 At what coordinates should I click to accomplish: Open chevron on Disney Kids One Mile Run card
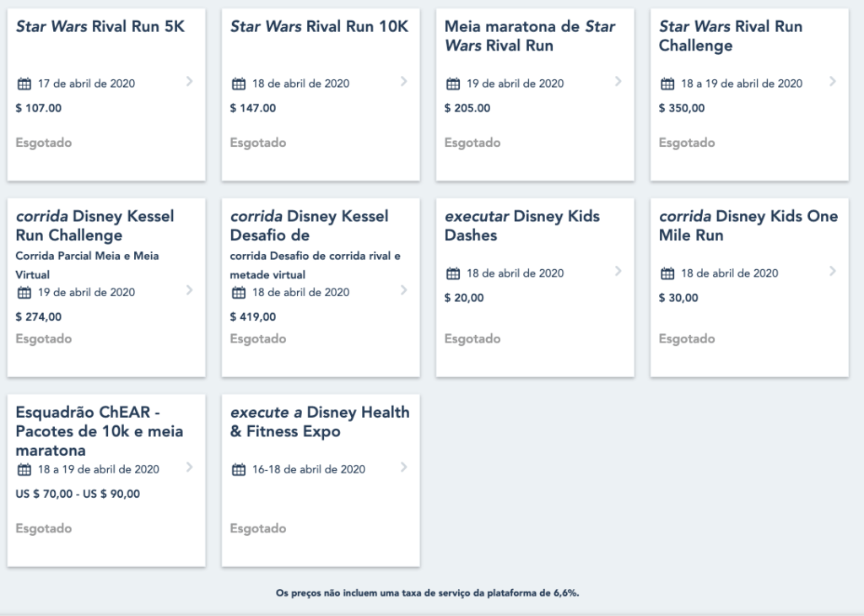[x=833, y=271]
